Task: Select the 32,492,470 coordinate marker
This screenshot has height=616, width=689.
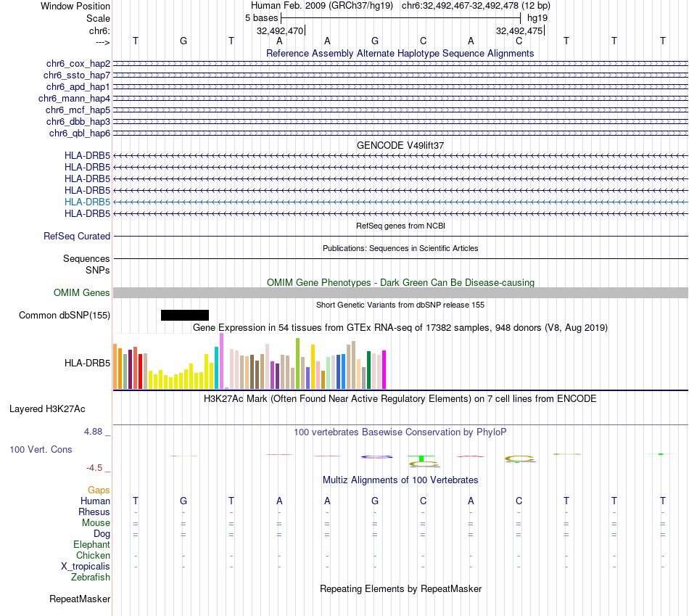Action: (x=280, y=30)
